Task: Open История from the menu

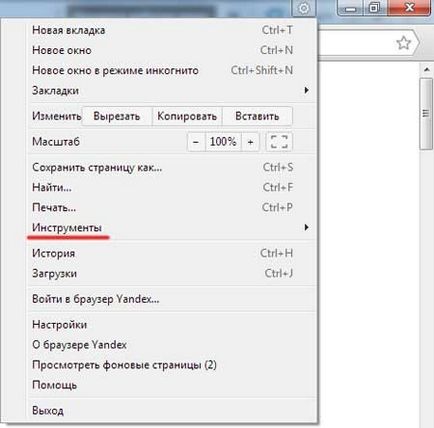Action: (171, 253)
